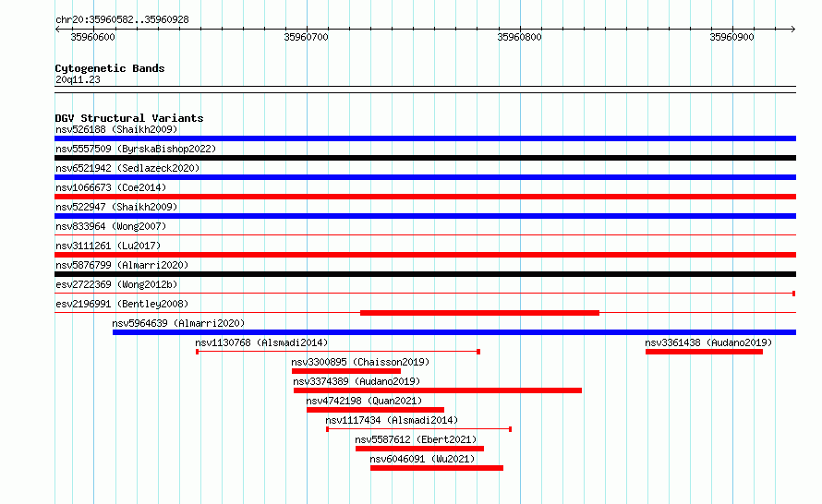Screen dimensions: 822x504
Task: Click the chr20:35960582..35960928 range label
Action: [122, 20]
